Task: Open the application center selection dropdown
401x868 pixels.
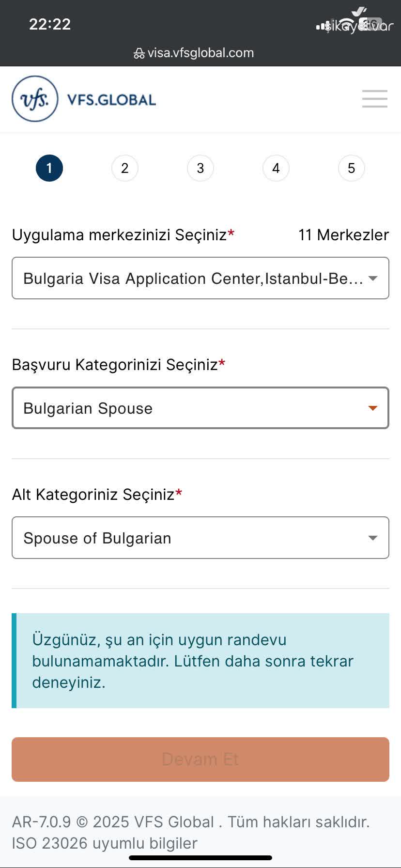Action: [x=200, y=278]
